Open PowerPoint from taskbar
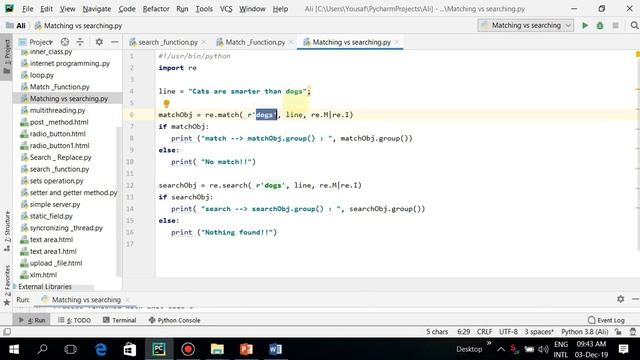640x360 pixels. [246, 349]
